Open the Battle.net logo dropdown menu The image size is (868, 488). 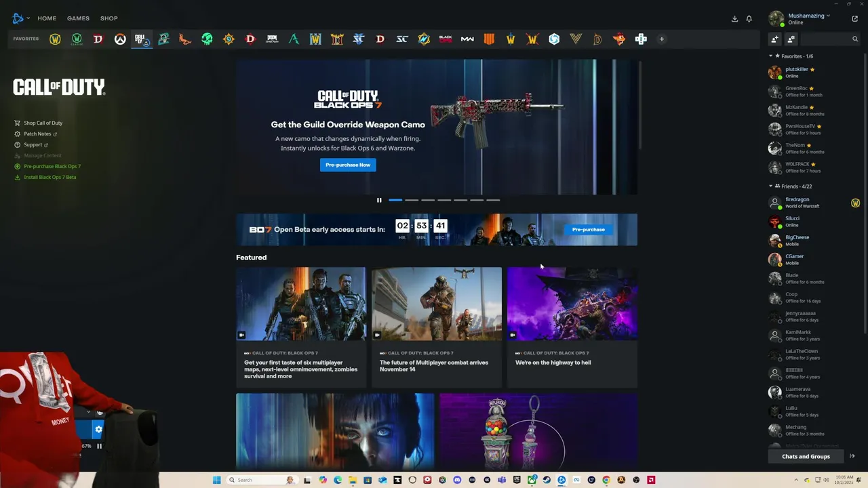point(21,18)
